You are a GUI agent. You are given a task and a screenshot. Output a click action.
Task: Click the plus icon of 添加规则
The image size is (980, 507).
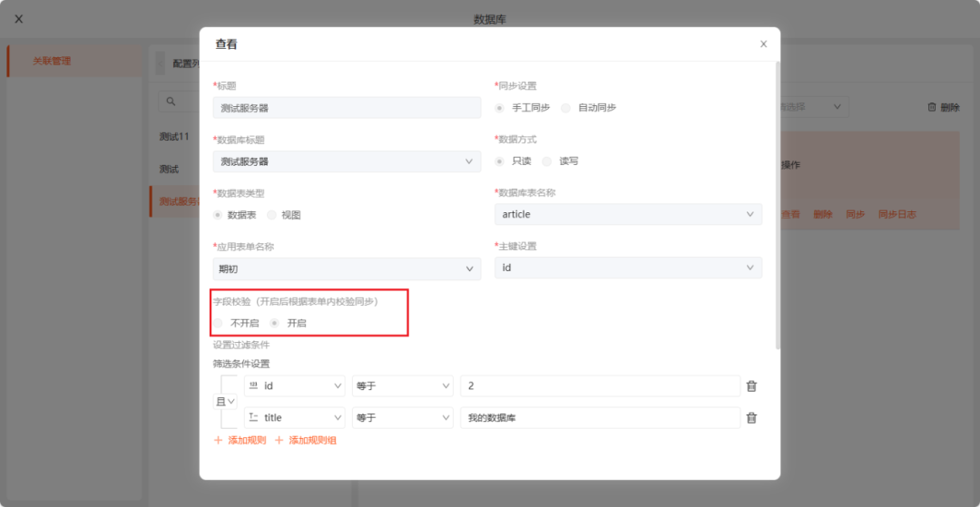pos(218,440)
